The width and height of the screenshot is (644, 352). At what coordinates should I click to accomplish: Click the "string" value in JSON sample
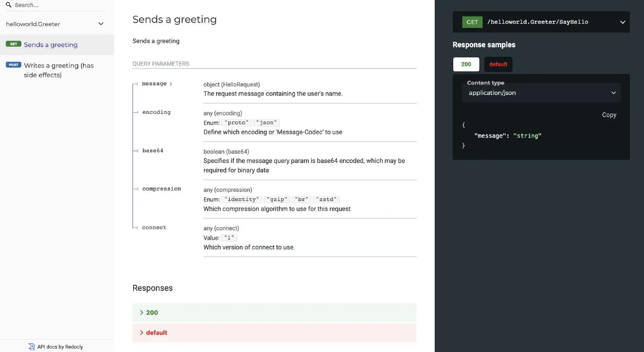[x=527, y=136]
